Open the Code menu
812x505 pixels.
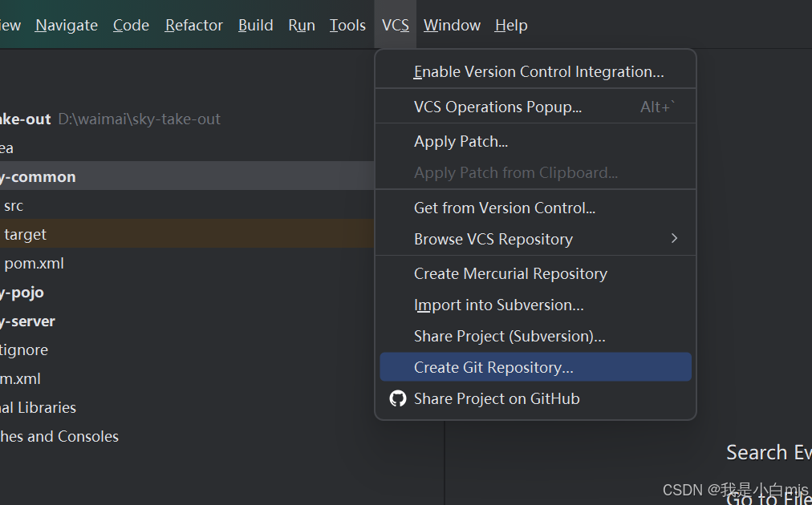coord(131,26)
